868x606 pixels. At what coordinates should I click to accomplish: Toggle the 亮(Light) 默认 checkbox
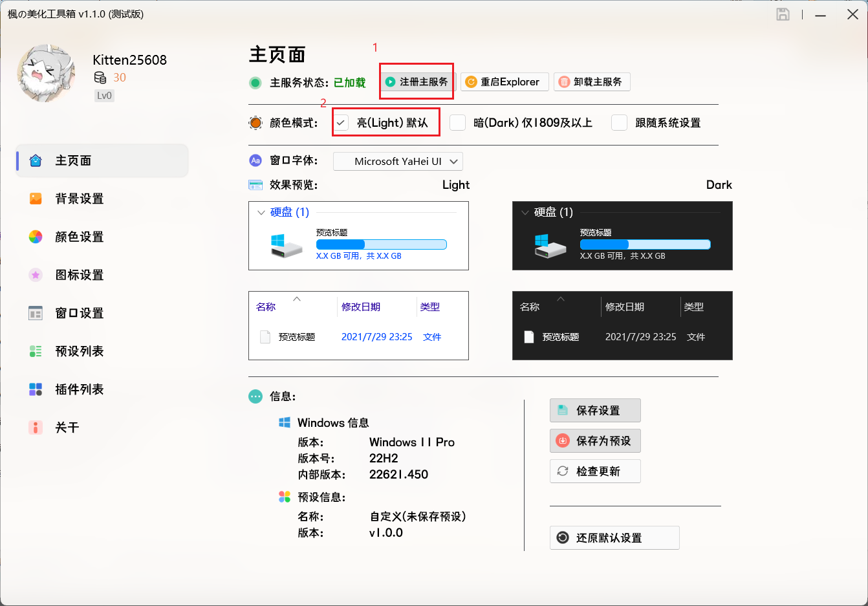click(341, 123)
